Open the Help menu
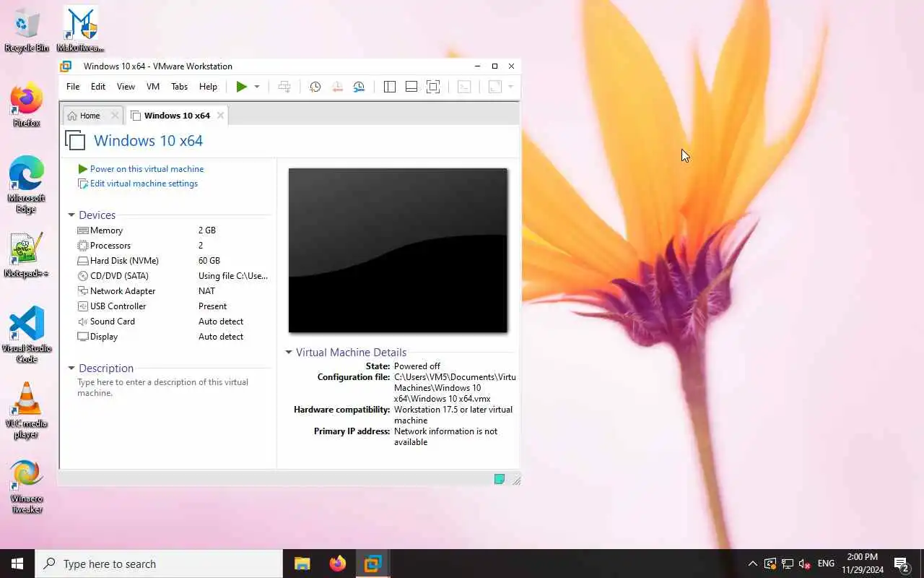924x578 pixels. [208, 87]
